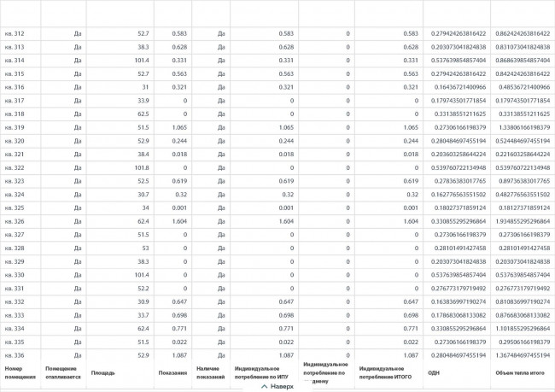Select row label кв. 321
The image size is (555, 392).
pos(15,155)
